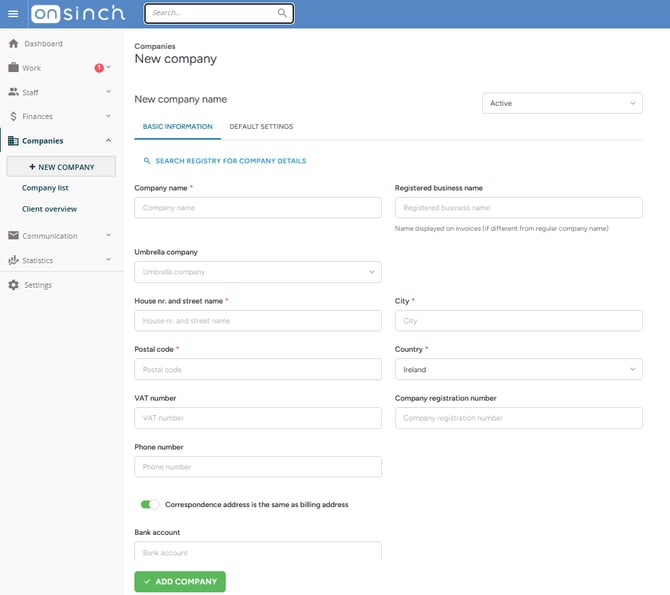Image resolution: width=670 pixels, height=595 pixels.
Task: Click the Company name input field
Action: (x=258, y=208)
